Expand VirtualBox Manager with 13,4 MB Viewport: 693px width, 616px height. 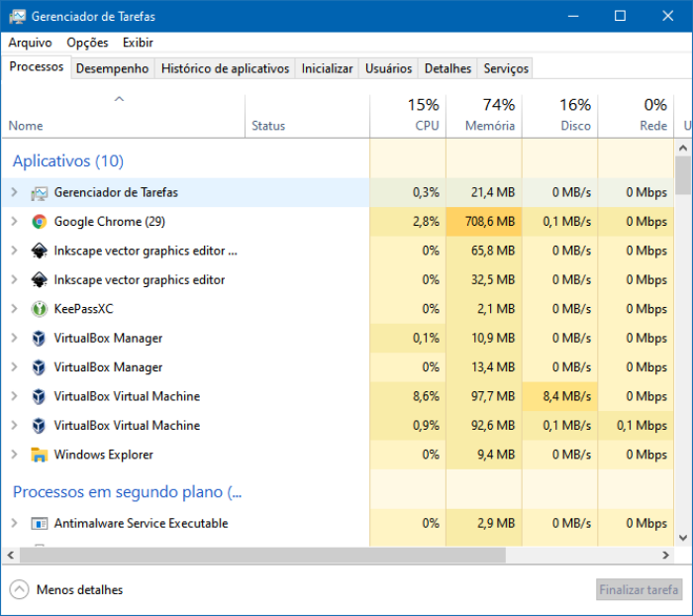pos(14,367)
